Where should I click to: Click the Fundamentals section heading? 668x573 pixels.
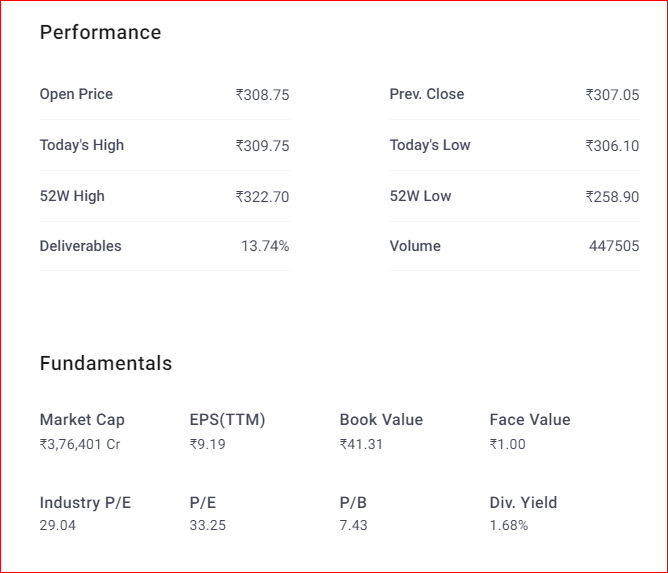click(106, 363)
